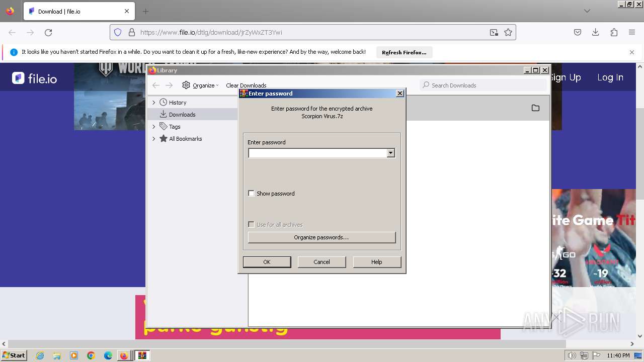
Task: Click the padlock site info icon
Action: click(x=132, y=32)
